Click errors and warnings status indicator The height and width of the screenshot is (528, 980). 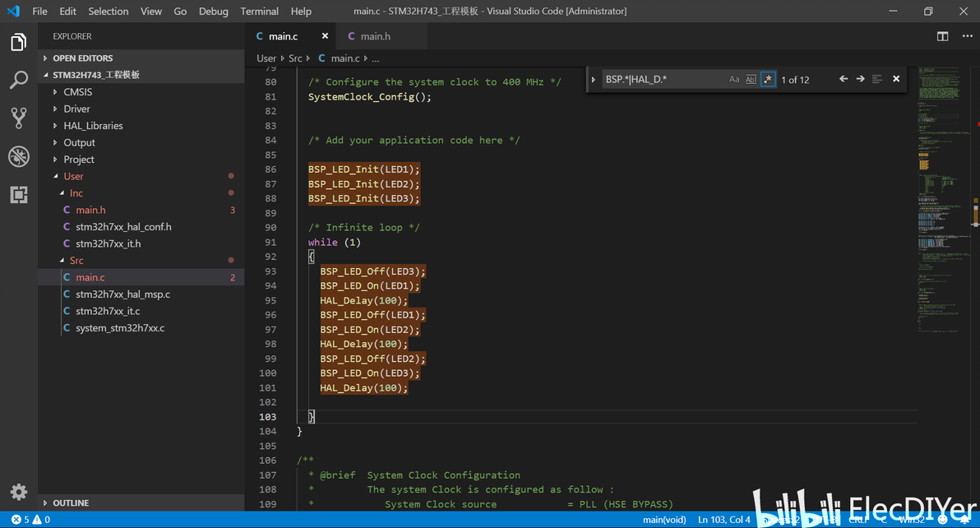click(x=30, y=520)
